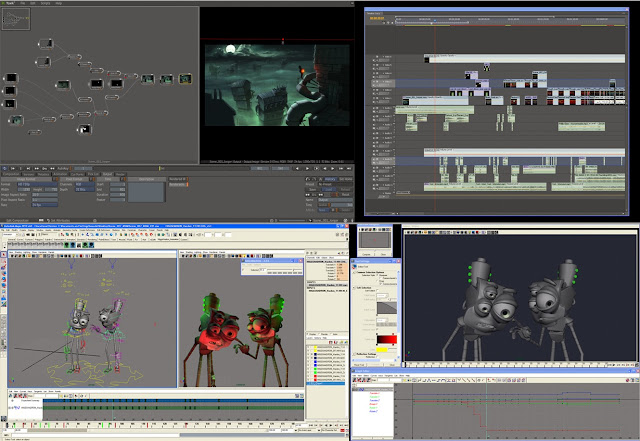
Task: Select the yellow-highlighted output node in node graph
Action: point(185,78)
